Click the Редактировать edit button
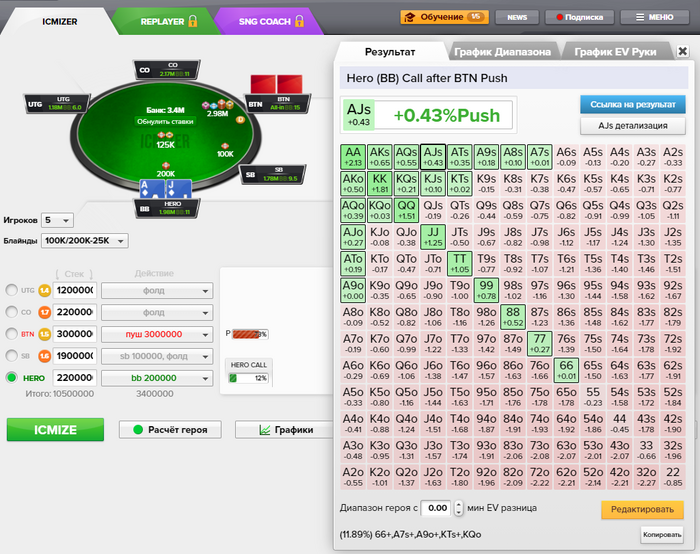The image size is (700, 554). [642, 509]
